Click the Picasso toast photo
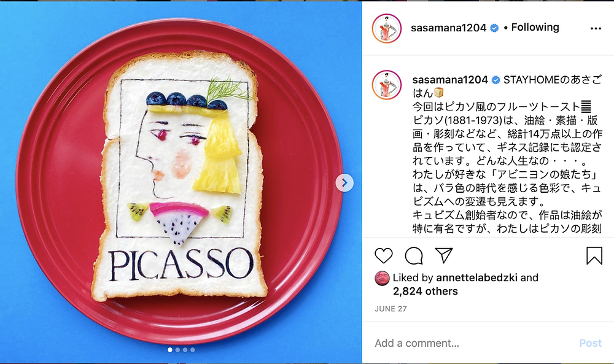Screen dimensions: 614x364 click(x=181, y=182)
